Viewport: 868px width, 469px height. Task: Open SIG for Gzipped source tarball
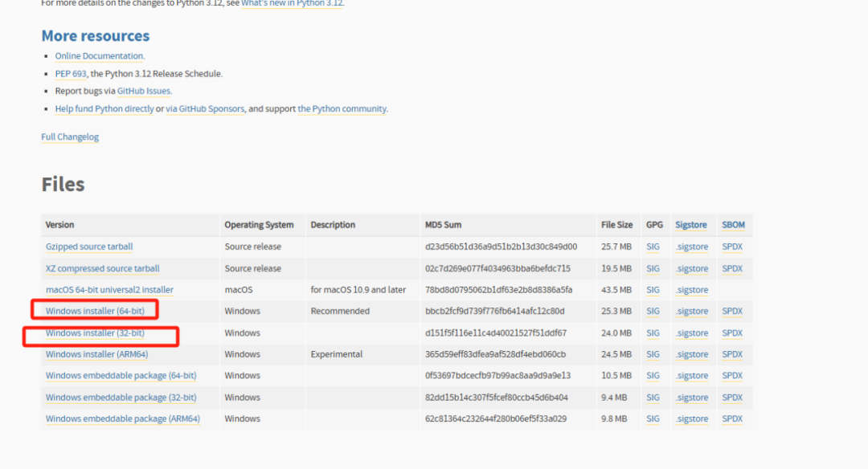tap(653, 247)
